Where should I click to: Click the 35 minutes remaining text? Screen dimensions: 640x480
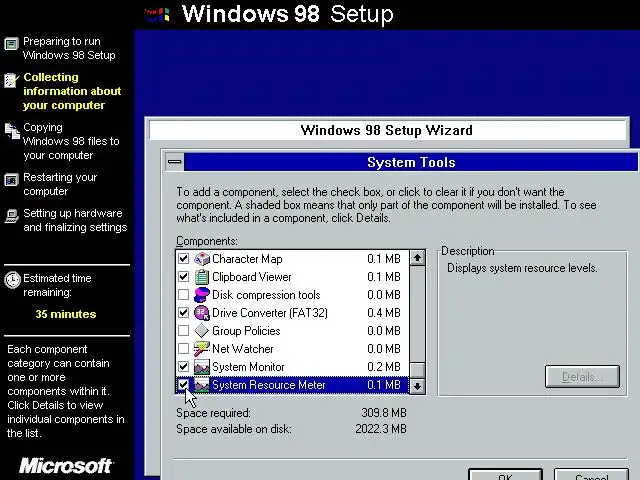66,314
